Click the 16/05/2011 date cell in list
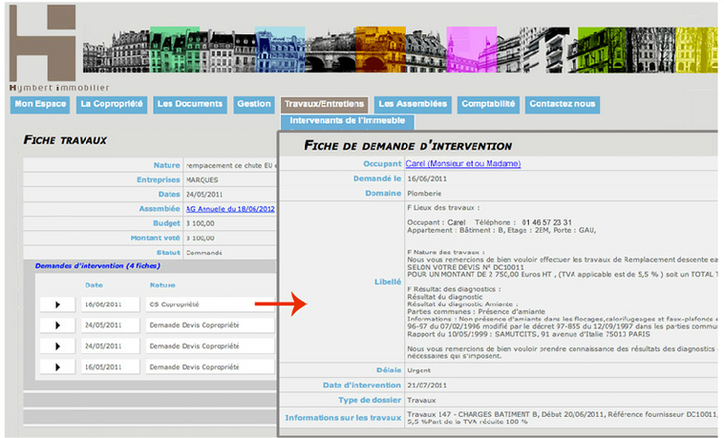The height and width of the screenshot is (438, 724). pyautogui.click(x=110, y=367)
